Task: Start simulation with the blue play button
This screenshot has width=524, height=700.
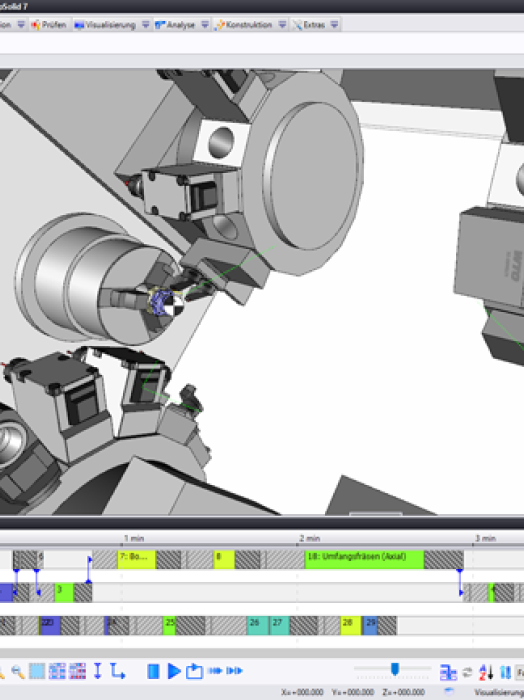Action: 174,671
